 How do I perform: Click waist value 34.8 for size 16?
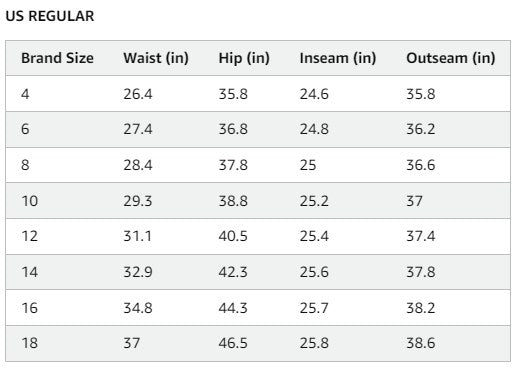click(x=138, y=308)
